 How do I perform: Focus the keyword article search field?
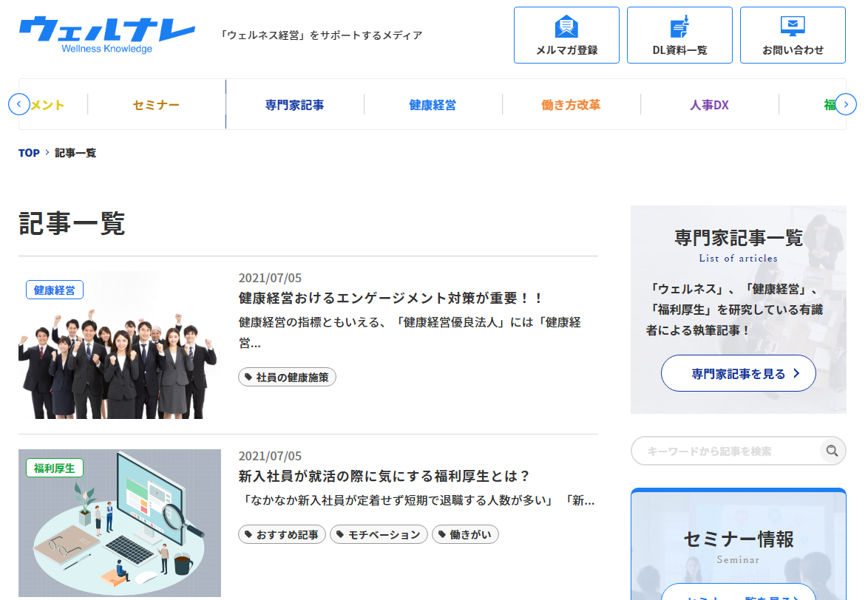(x=725, y=451)
